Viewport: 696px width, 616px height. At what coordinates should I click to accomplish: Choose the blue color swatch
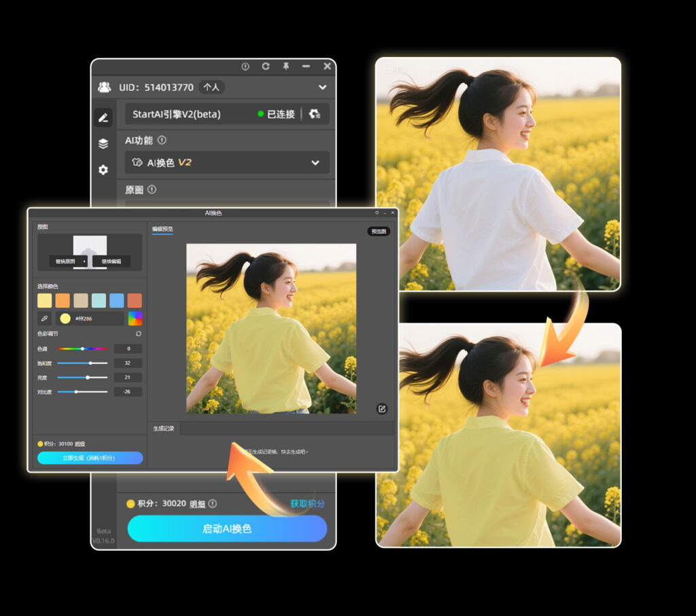(x=117, y=300)
